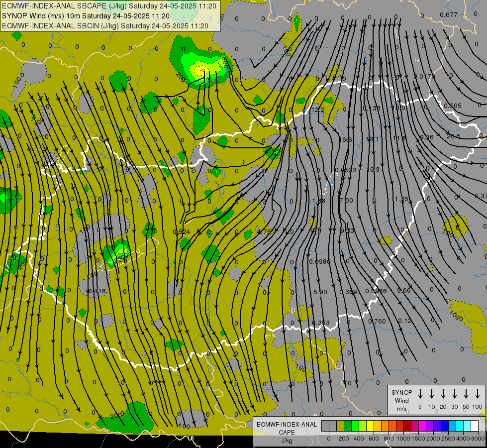The width and height of the screenshot is (487, 448).
Task: Select the red swatch left of 1000 tick
Action: point(400,426)
